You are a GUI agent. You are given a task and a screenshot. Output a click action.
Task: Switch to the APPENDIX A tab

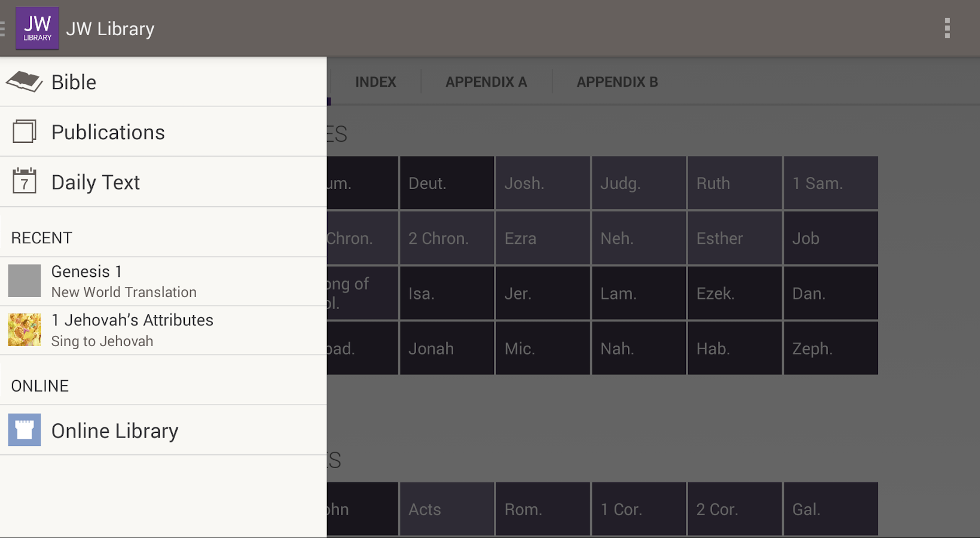[x=486, y=82]
